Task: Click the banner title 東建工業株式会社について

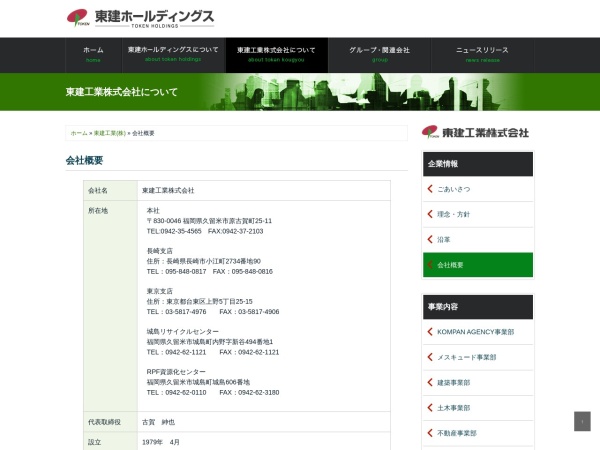Action: point(122,92)
